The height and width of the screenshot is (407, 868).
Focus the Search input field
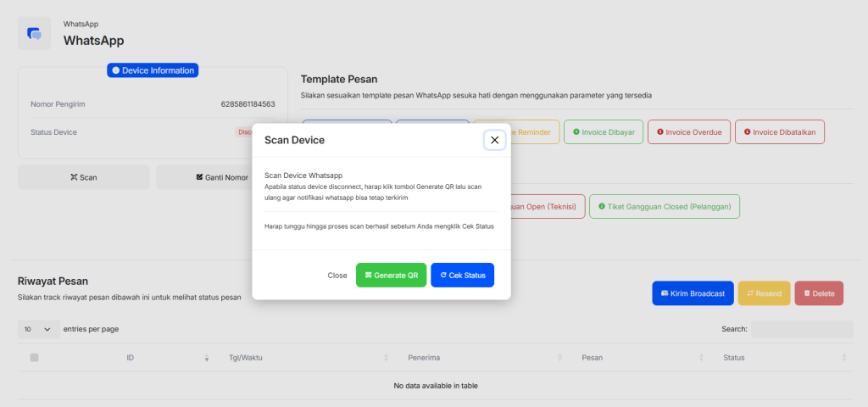(802, 329)
